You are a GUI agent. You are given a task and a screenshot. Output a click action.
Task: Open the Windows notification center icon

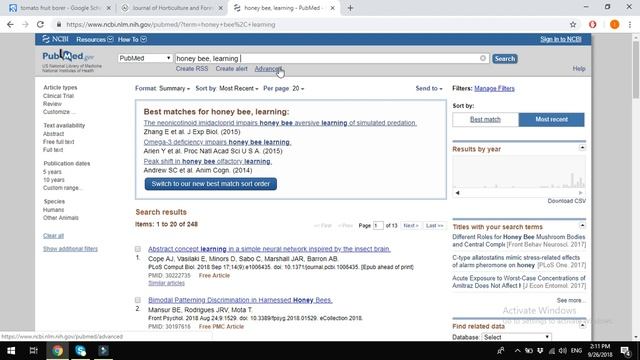625,351
